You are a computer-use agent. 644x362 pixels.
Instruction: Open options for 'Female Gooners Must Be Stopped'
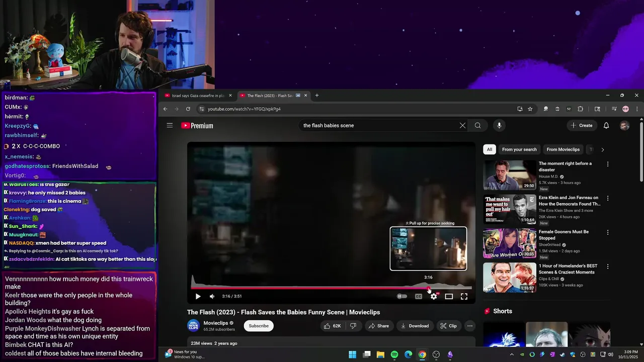point(608,233)
